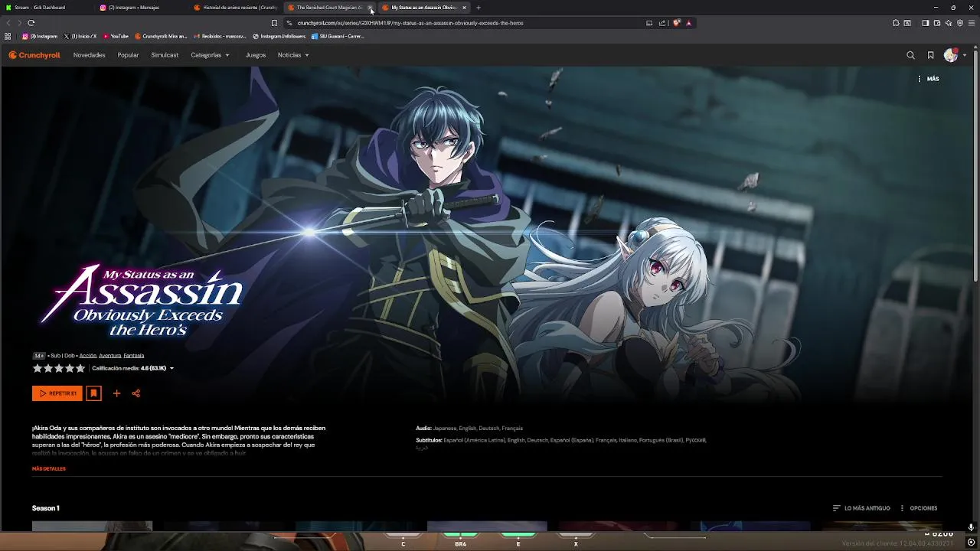
Task: Click the address bar URL
Action: click(x=410, y=23)
